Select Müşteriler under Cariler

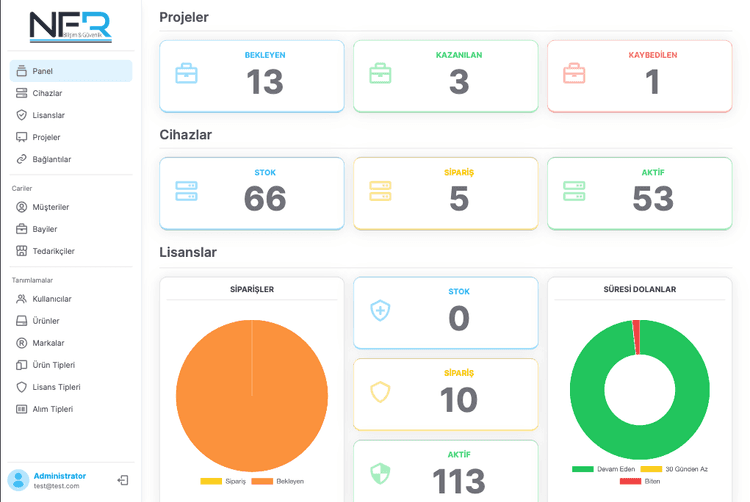50,207
